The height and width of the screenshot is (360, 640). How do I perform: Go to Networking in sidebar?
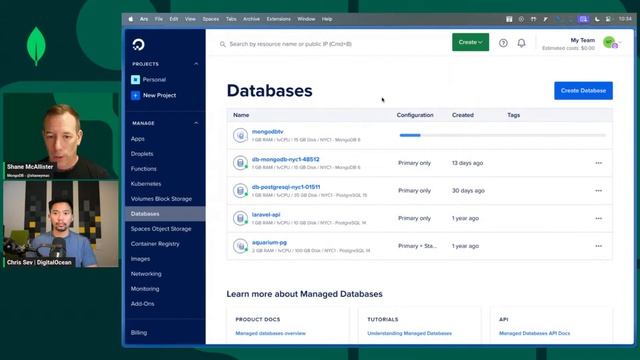pyautogui.click(x=146, y=274)
